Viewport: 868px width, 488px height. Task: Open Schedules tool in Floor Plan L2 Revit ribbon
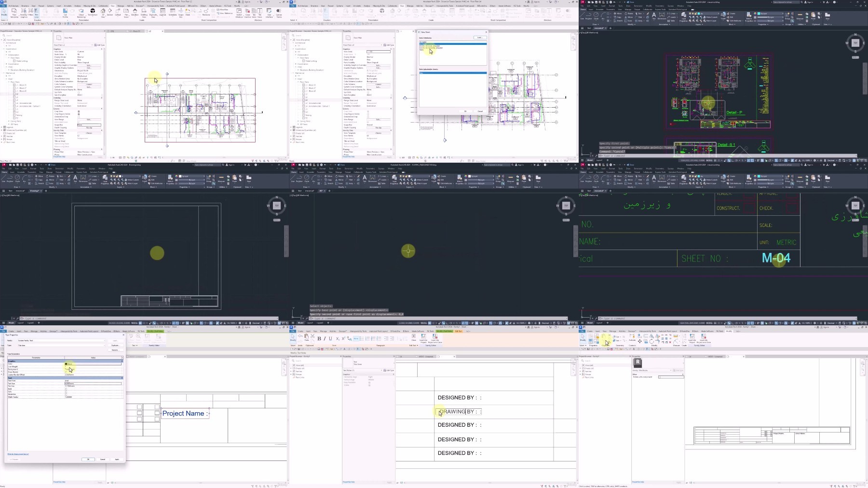[x=173, y=12]
